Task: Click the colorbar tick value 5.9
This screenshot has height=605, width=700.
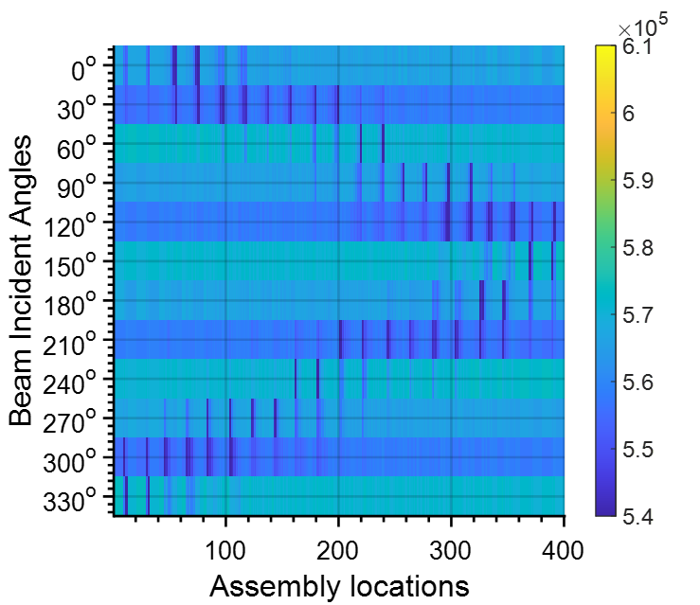Action: (637, 181)
